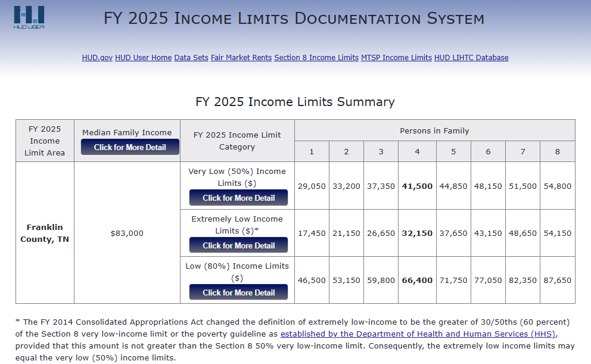Click More Detail for Very Low Income Limits

[238, 198]
